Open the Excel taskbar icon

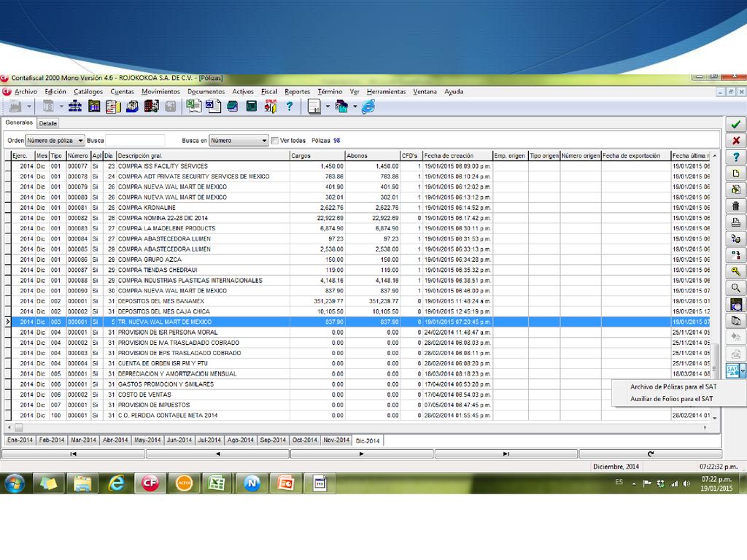(217, 483)
